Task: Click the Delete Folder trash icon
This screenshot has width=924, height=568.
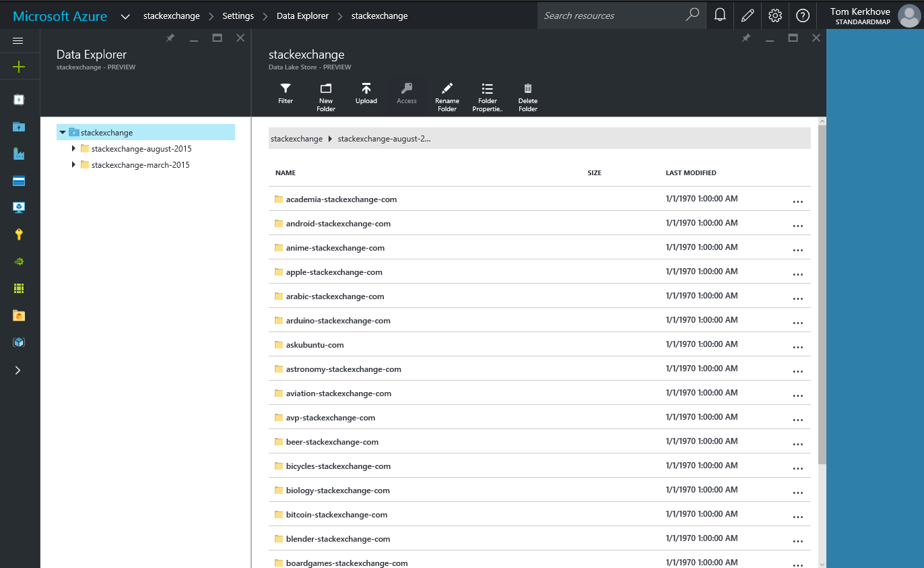Action: (x=527, y=94)
